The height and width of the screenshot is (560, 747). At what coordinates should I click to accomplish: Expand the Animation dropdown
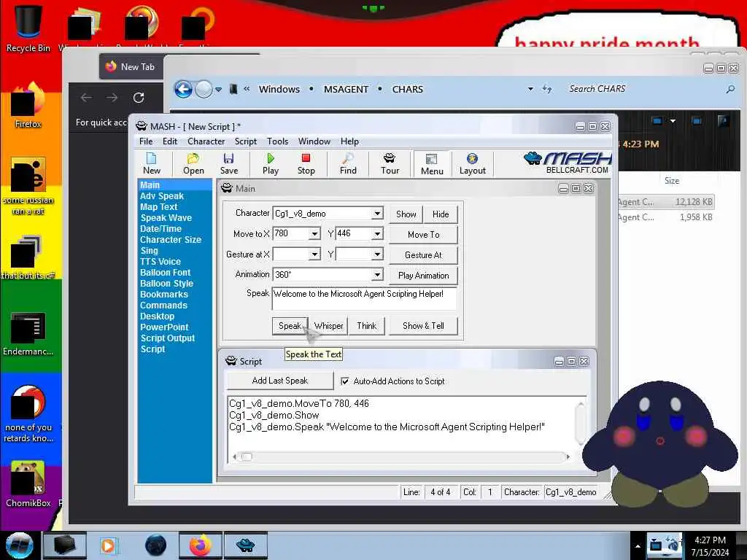tap(377, 275)
